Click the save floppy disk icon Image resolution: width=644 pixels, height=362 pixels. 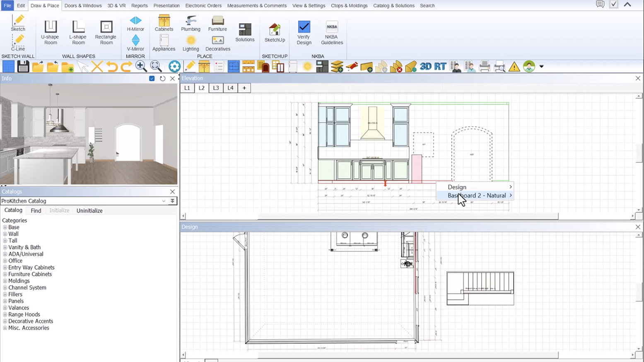(23, 66)
